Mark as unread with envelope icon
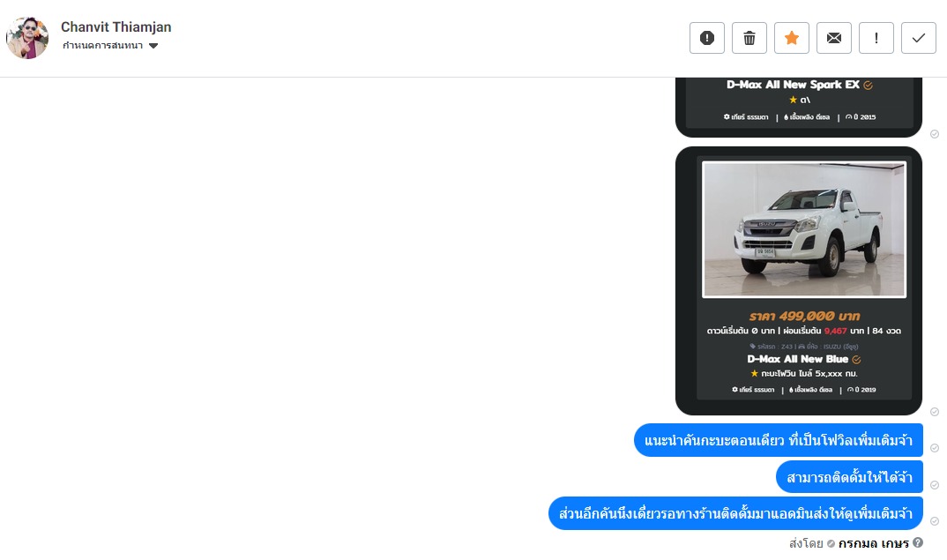The width and height of the screenshot is (947, 560). pos(833,38)
